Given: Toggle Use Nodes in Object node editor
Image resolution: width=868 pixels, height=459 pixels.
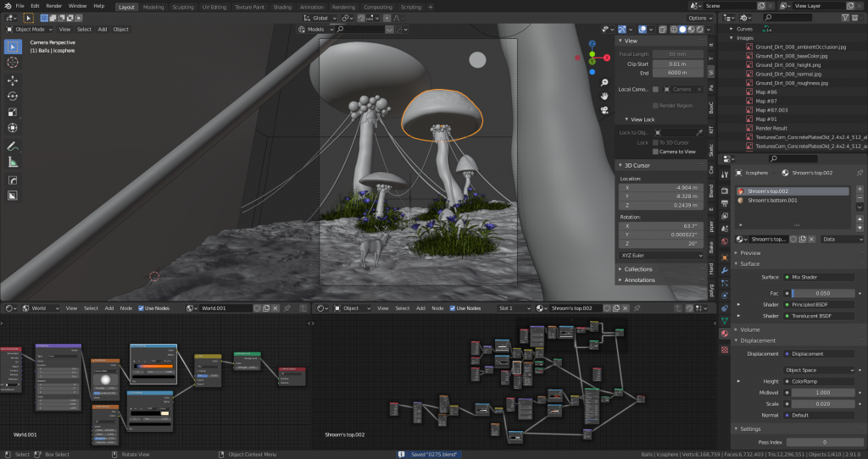Looking at the screenshot, I should [453, 308].
